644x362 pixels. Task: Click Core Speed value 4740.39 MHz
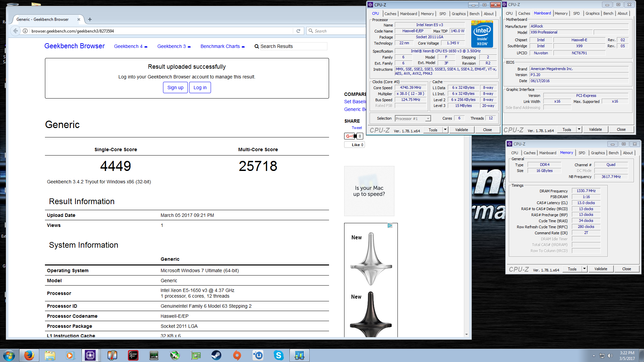tap(411, 88)
